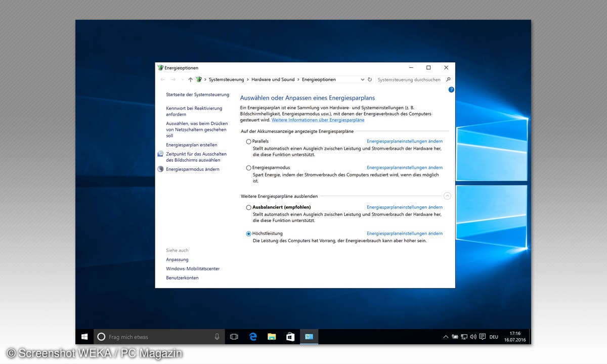The image size is (607, 364).
Task: Click the volume icon in system tray
Action: point(473,337)
